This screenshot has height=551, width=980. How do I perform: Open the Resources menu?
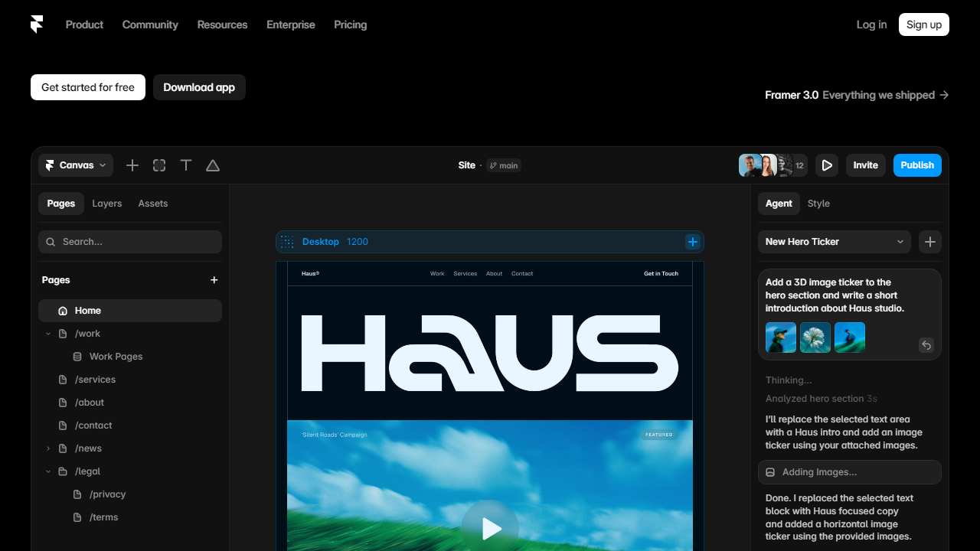(x=222, y=24)
